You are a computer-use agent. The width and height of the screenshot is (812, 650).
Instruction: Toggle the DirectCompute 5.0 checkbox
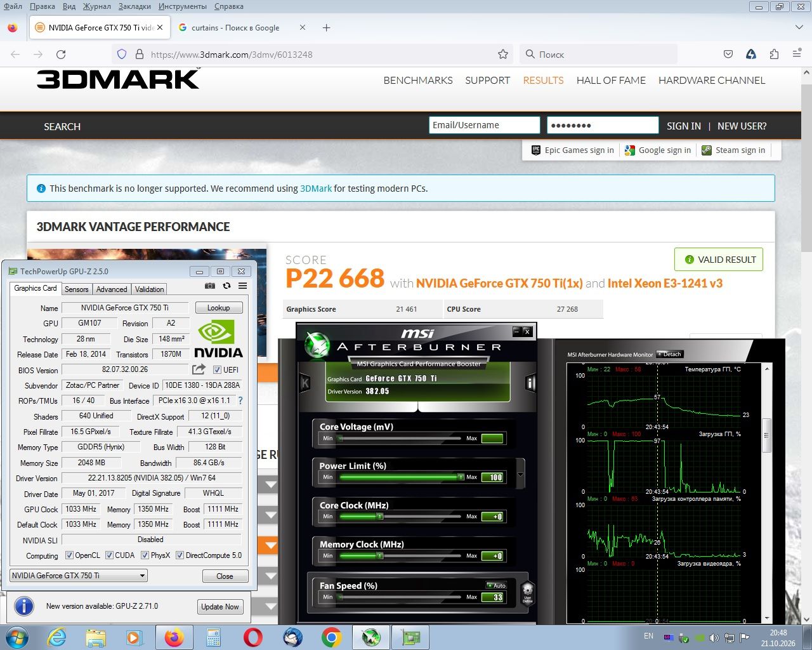tap(180, 555)
